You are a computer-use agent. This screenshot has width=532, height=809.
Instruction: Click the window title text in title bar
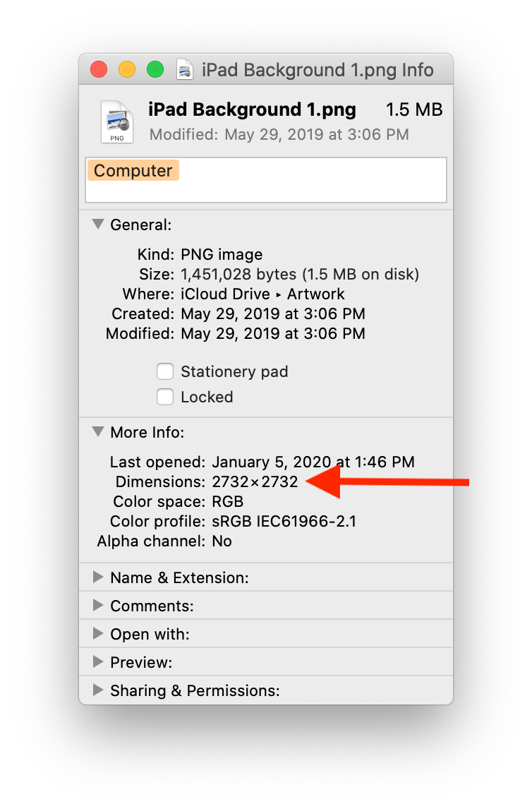318,70
